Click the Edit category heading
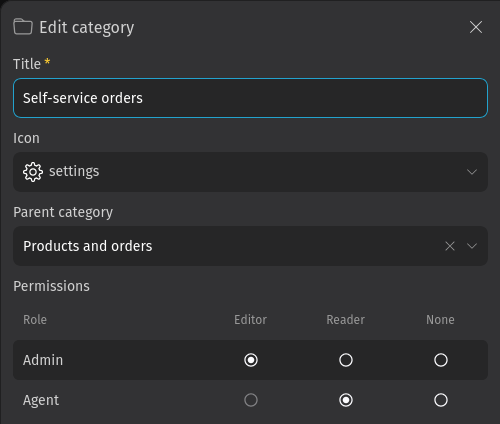The image size is (500, 424). [87, 28]
